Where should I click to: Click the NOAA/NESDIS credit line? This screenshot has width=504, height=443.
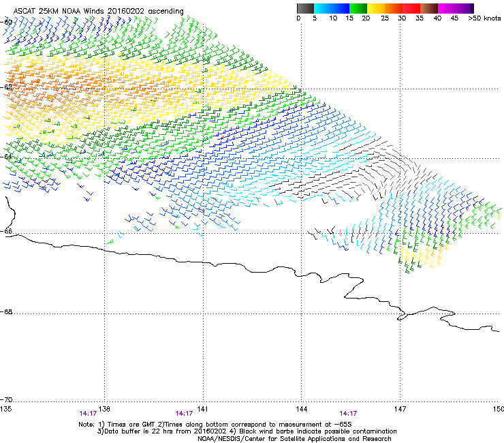pos(294,439)
